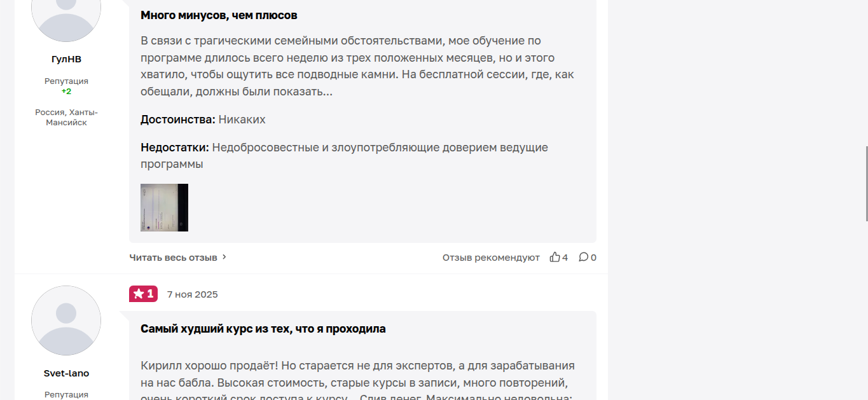
Task: Expand review via 'Читать весь отзыв' chevron
Action: 224,257
